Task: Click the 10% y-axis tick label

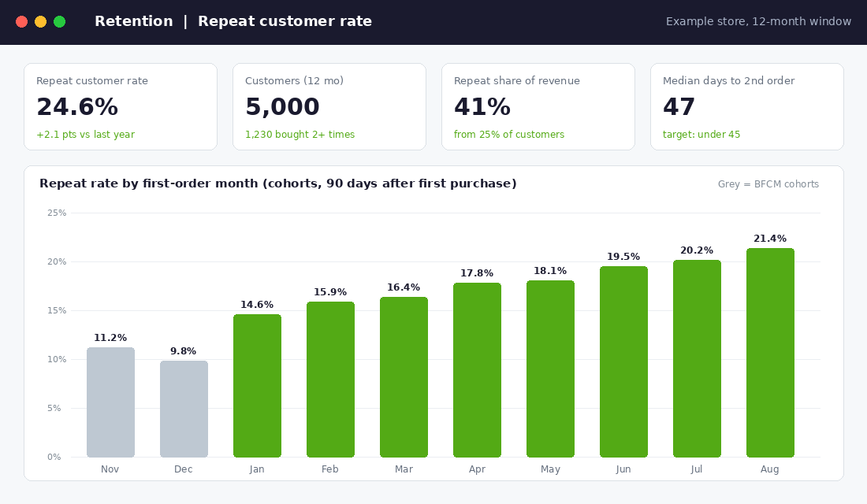Action: pos(57,359)
